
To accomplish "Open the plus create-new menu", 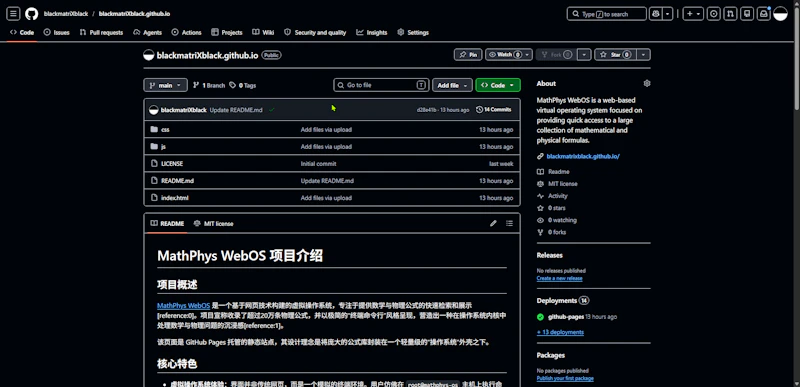I will [693, 14].
